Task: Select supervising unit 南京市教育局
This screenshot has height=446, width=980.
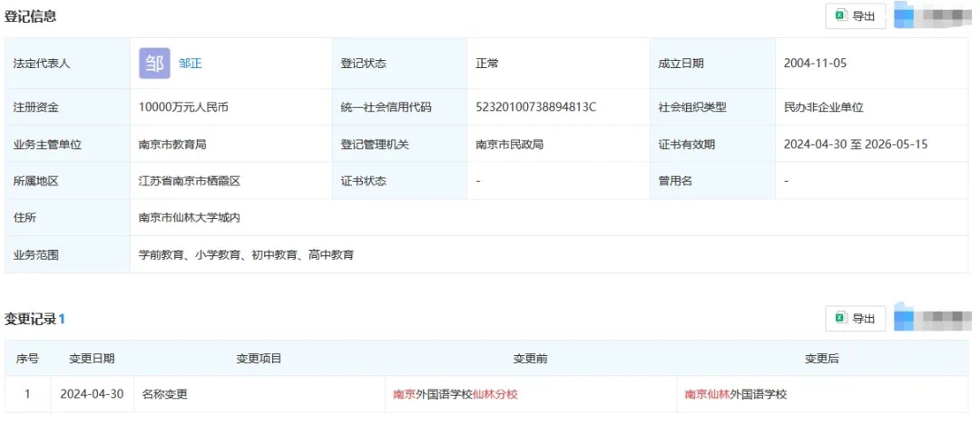Action: click(171, 144)
